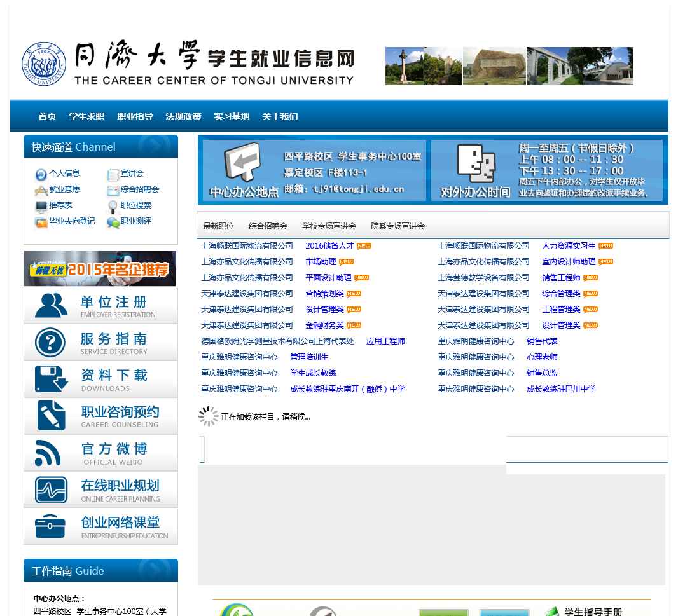Open 销售工程师 job link
Viewport: 678px width, 616px height.
[561, 278]
